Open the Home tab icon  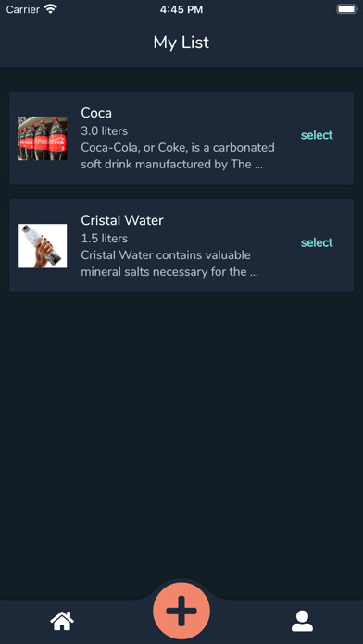click(x=62, y=621)
